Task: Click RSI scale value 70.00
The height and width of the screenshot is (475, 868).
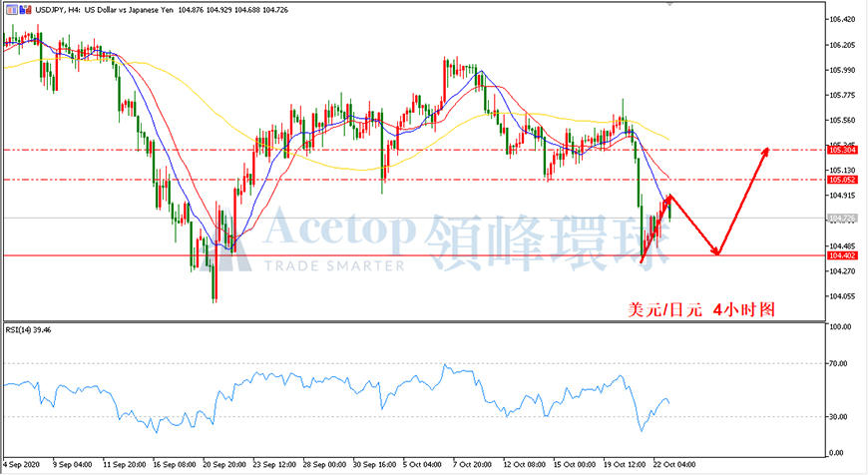Action: click(839, 363)
